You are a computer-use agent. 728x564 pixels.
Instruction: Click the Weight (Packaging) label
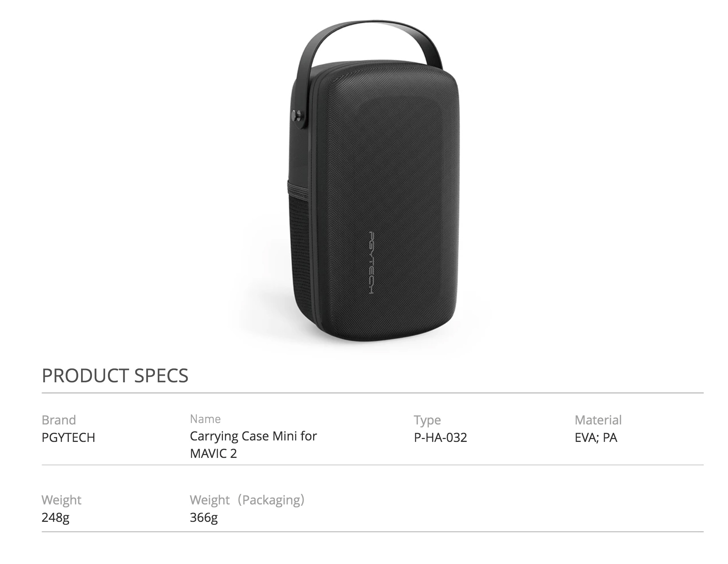[247, 500]
